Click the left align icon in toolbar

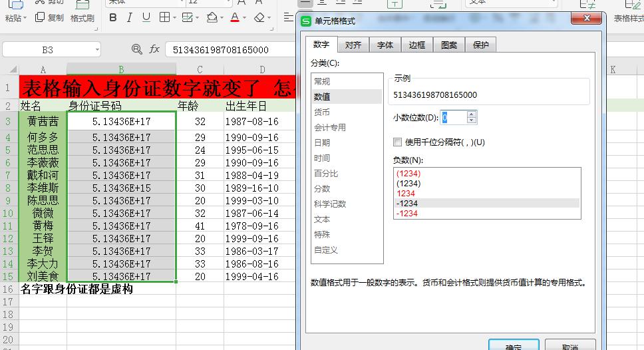(x=288, y=18)
